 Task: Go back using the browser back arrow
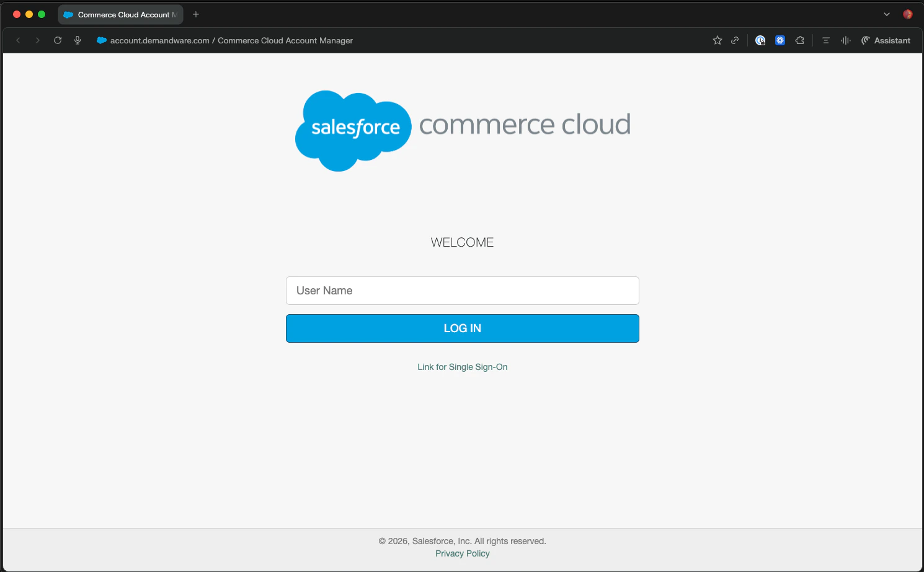click(19, 40)
